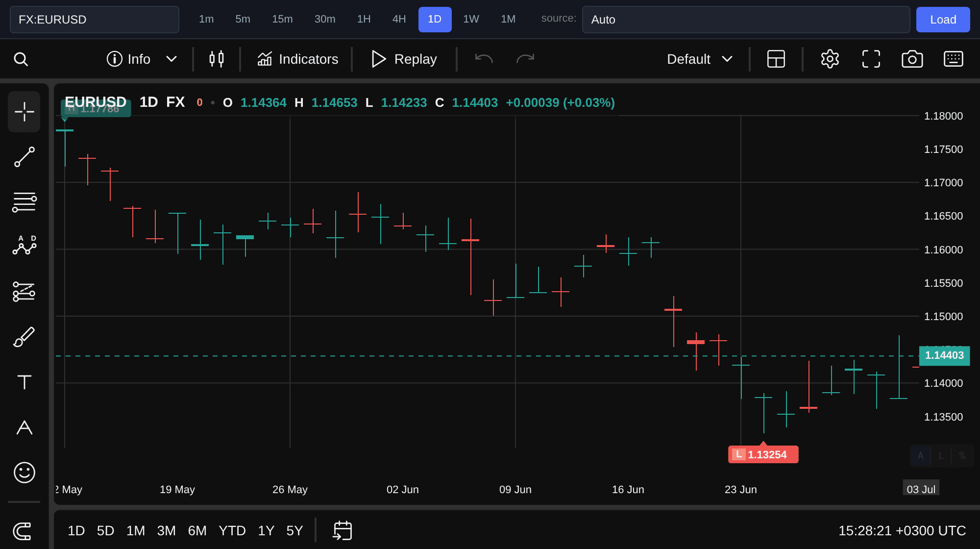The width and height of the screenshot is (980, 549).
Task: Switch to the 4H timeframe
Action: (399, 19)
